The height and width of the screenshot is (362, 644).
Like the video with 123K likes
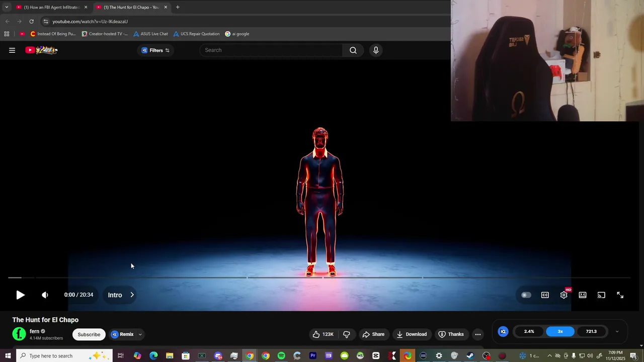(323, 334)
